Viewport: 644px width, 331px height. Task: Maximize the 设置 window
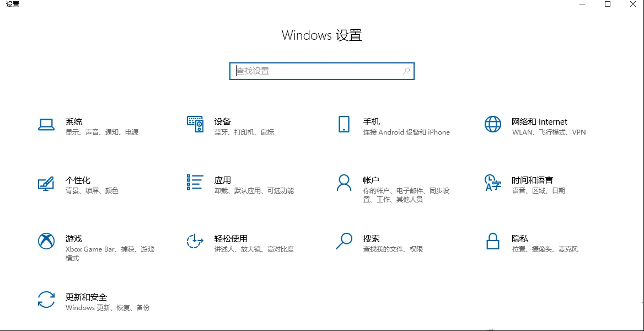click(x=608, y=4)
